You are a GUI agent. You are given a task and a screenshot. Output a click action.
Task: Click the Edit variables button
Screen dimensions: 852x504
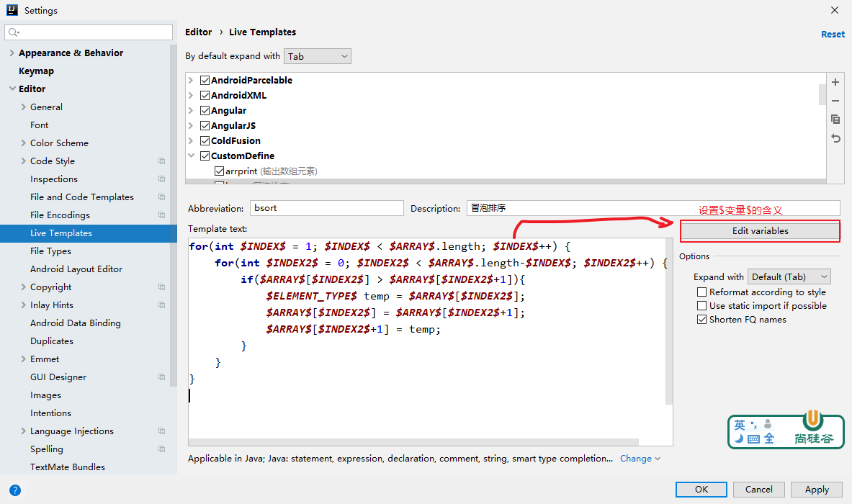coord(760,231)
